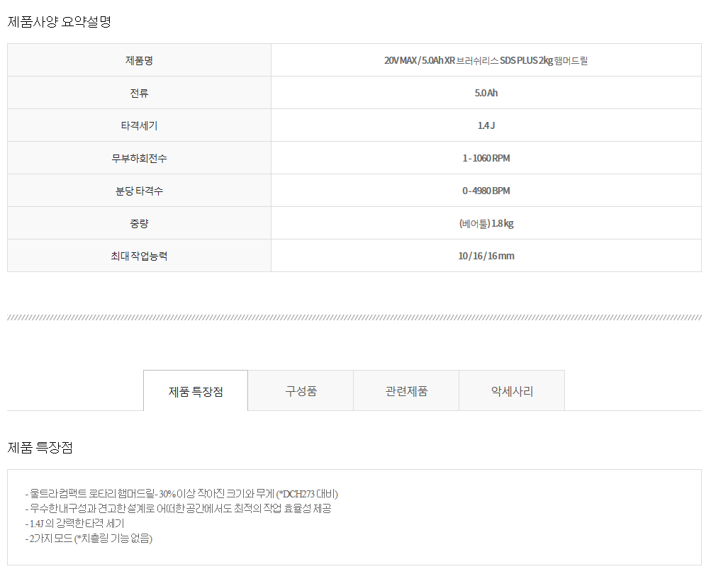Screen dimensions: 728x569
Task: Click the 0 - 4980 BPM value
Action: pyautogui.click(x=486, y=191)
